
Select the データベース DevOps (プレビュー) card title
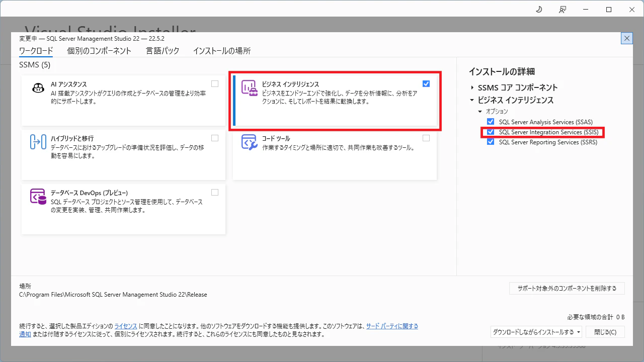[x=90, y=193]
